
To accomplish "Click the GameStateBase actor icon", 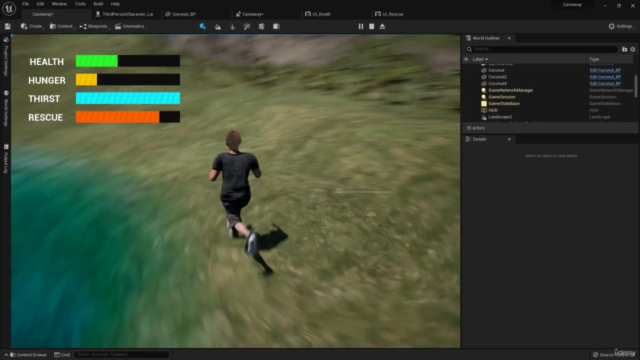I will (484, 104).
